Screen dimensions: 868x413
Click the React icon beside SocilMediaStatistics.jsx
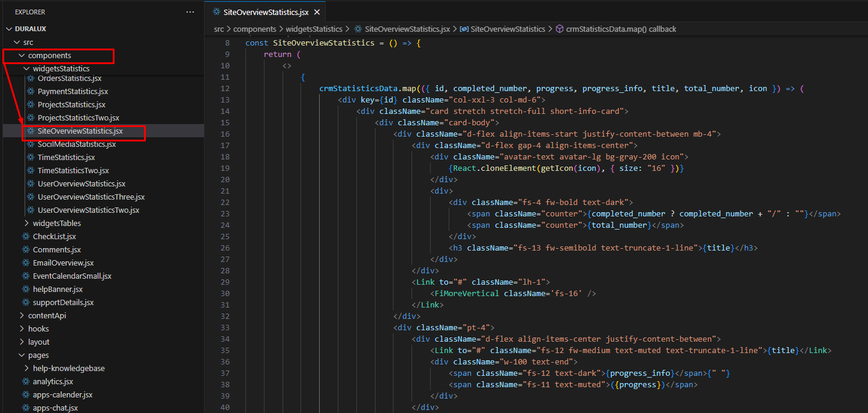pos(31,144)
